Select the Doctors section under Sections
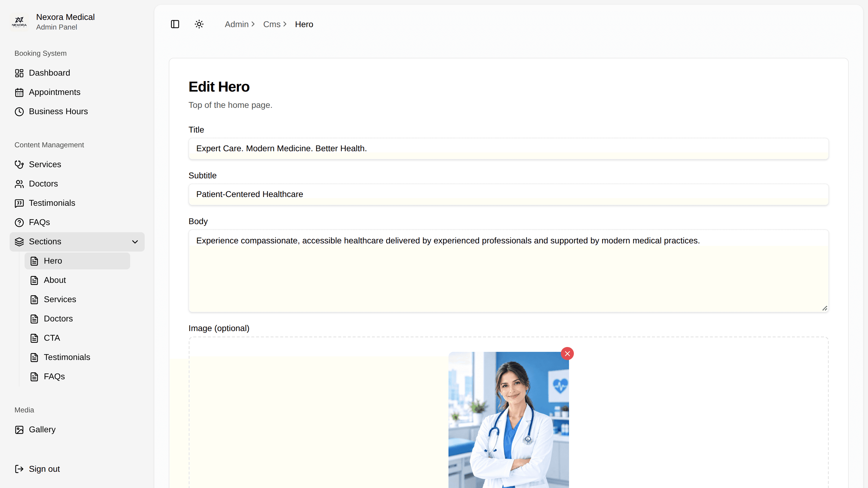This screenshot has height=488, width=868. (x=77, y=319)
